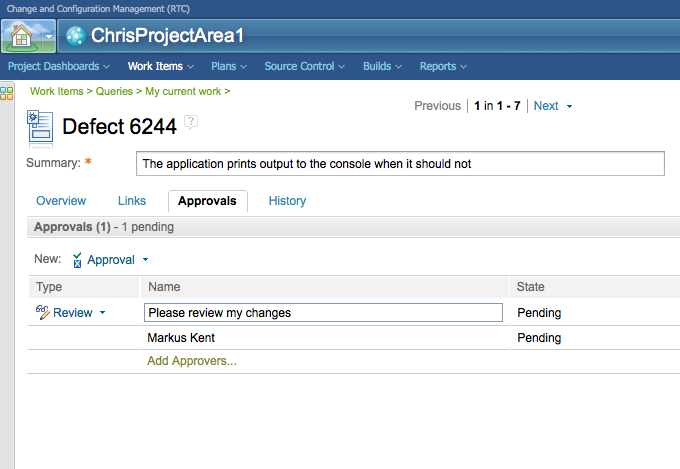Open the New Approval dropdown arrow
The height and width of the screenshot is (469, 680).
pyautogui.click(x=145, y=260)
